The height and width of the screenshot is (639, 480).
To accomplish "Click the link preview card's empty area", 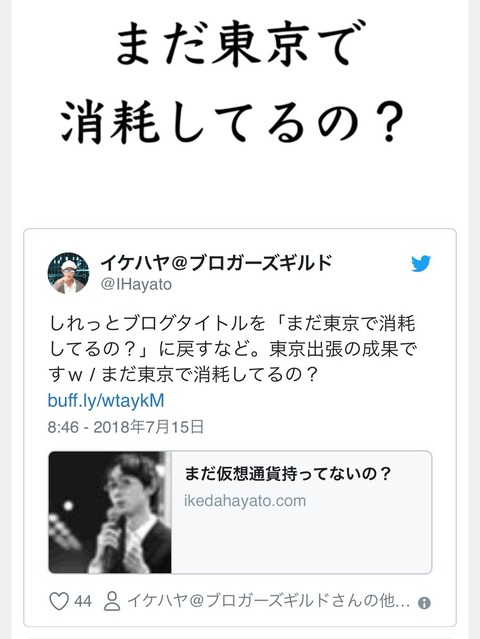I will (302, 540).
